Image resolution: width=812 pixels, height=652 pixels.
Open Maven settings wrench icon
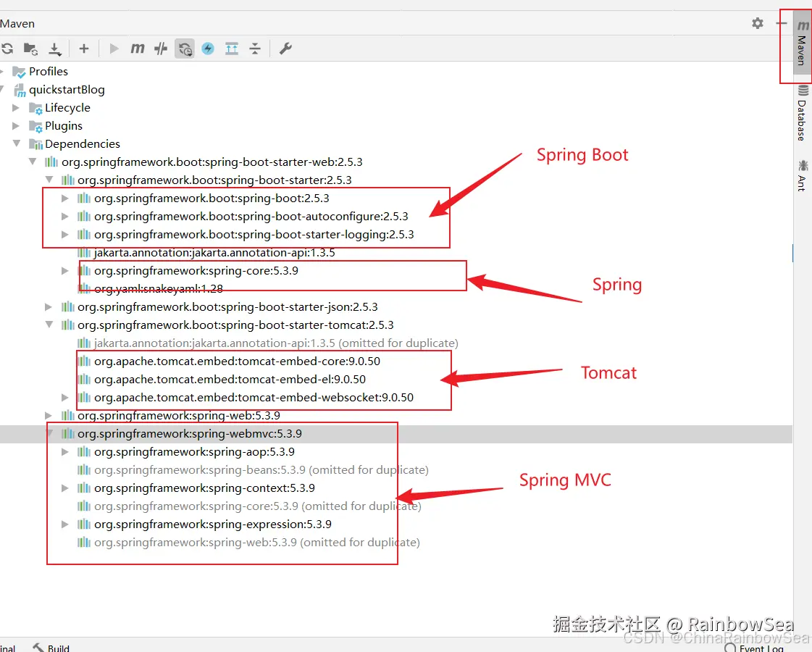(x=285, y=49)
